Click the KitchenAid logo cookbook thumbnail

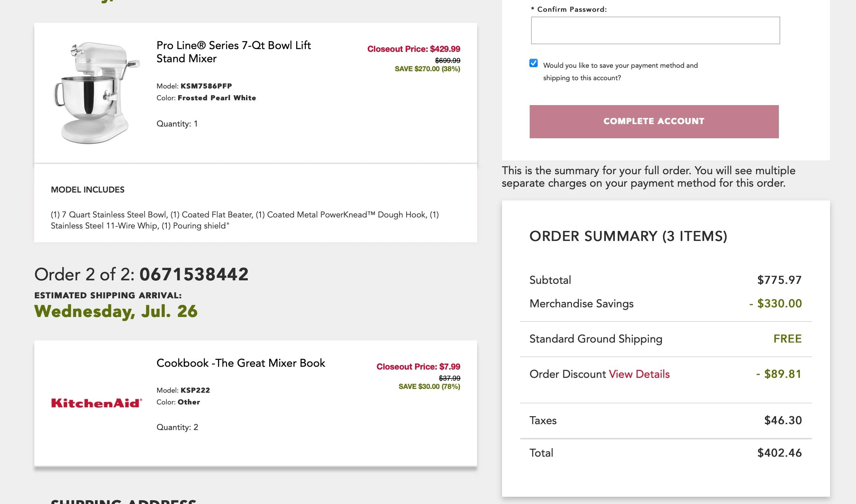click(96, 403)
